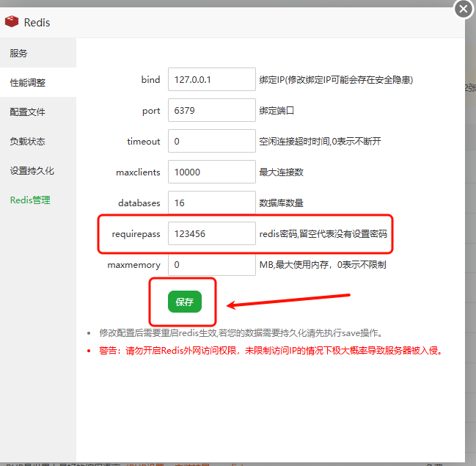Close the Redis dialog with the X button
This screenshot has height=466, width=476.
point(464,9)
